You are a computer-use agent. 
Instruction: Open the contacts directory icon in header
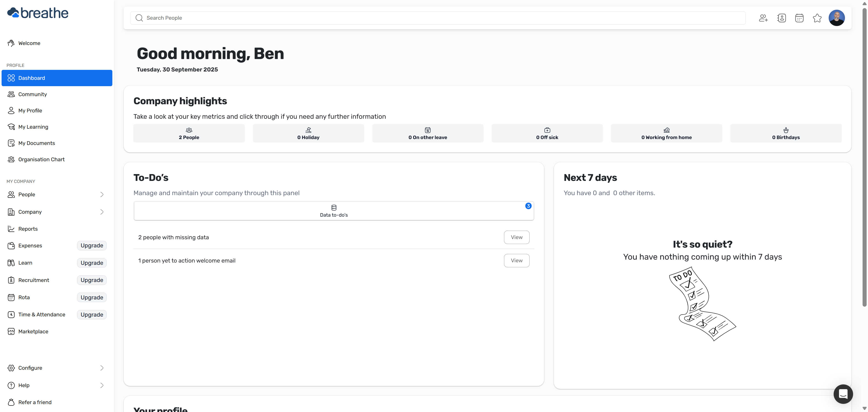point(781,18)
